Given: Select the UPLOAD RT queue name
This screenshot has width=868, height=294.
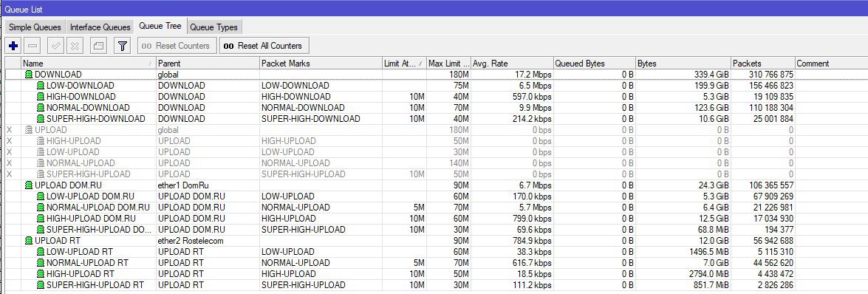Looking at the screenshot, I should (x=58, y=240).
